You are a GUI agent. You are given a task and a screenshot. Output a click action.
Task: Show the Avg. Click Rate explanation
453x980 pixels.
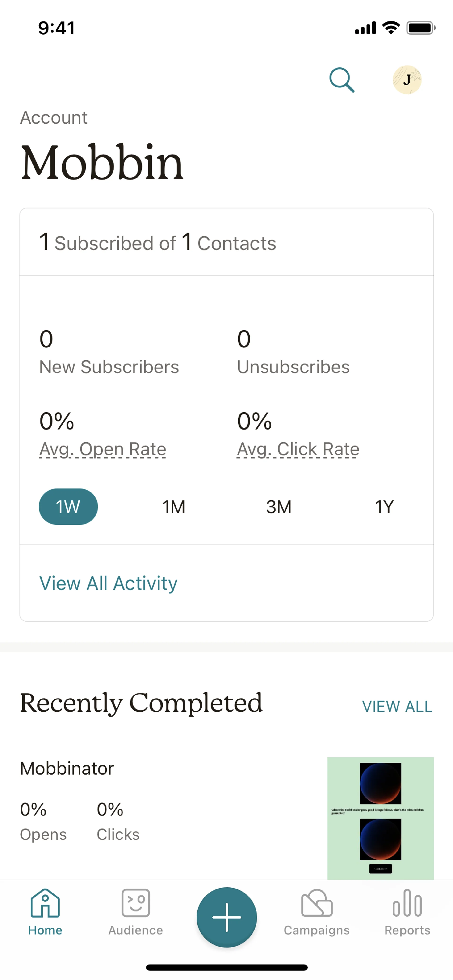298,449
